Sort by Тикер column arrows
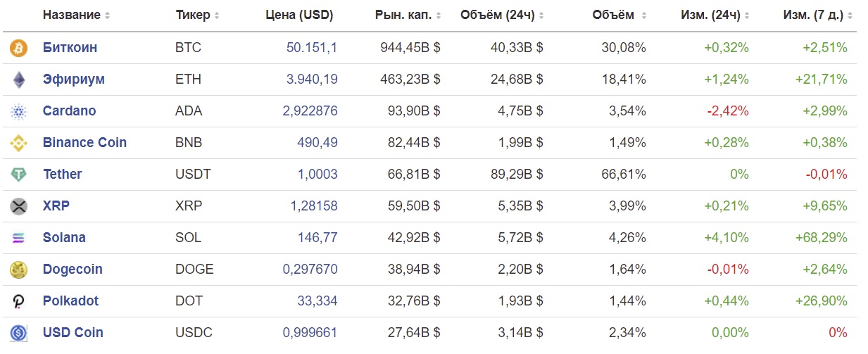868x354 pixels. tap(217, 15)
